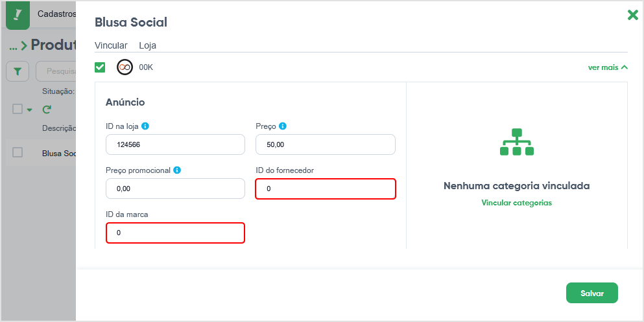Viewport: 644px width, 322px height.
Task: Click the green Bling logo icon
Action: coord(18,15)
